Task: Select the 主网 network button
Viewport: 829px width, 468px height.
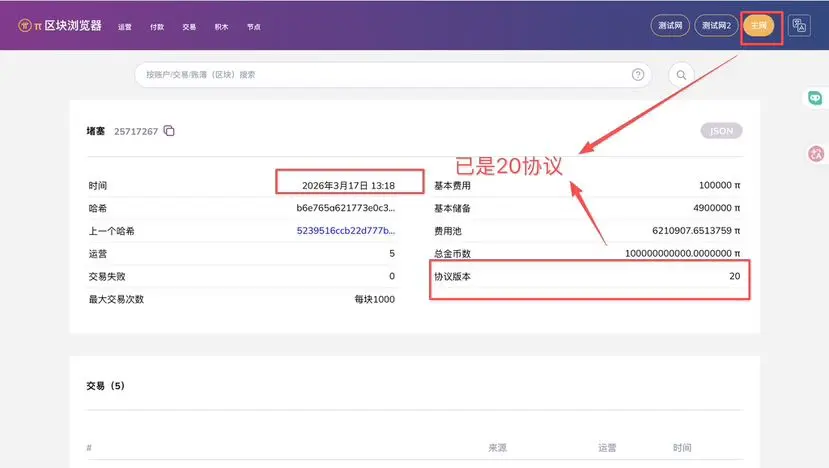Action: (x=759, y=25)
